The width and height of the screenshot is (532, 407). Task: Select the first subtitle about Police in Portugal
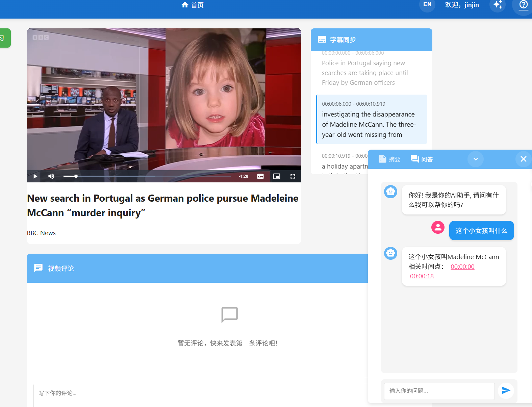pos(372,69)
